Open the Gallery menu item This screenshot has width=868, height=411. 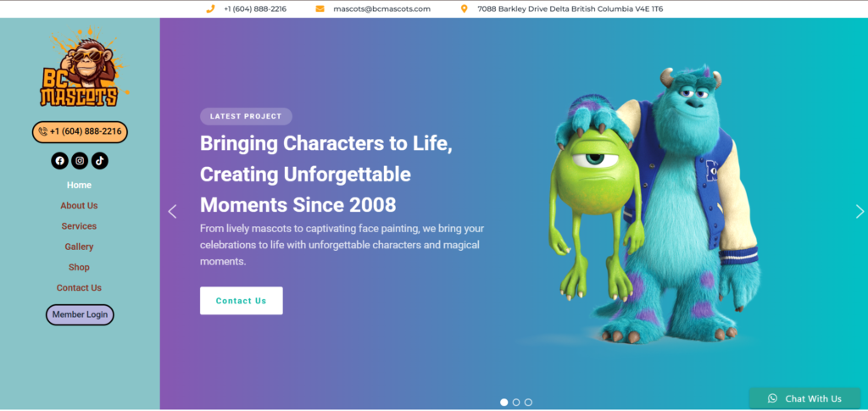79,247
